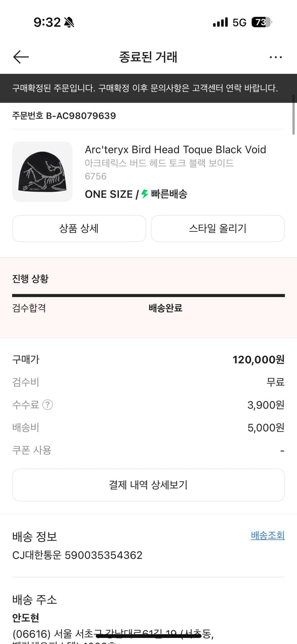This screenshot has height=644, width=297.
Task: Open the three-dots more options menu
Action: point(276,57)
